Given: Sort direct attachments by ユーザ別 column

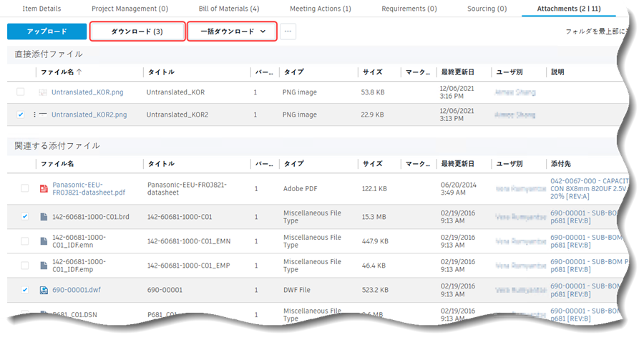Looking at the screenshot, I should [x=509, y=72].
